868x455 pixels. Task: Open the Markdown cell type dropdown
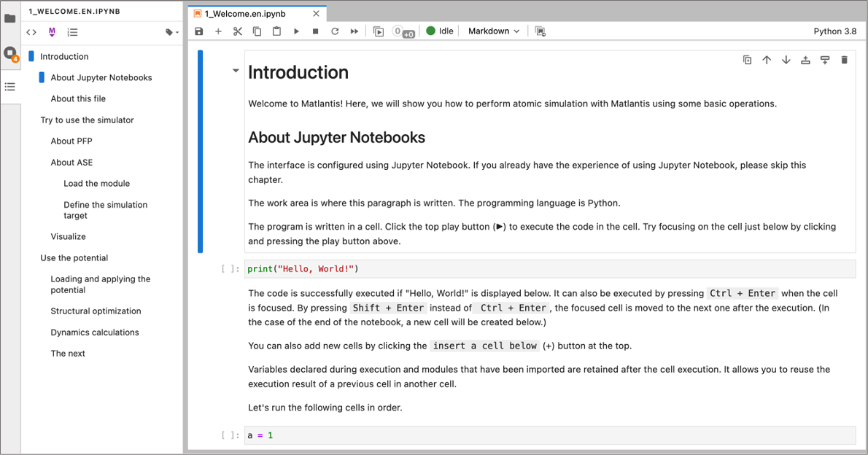click(x=494, y=31)
